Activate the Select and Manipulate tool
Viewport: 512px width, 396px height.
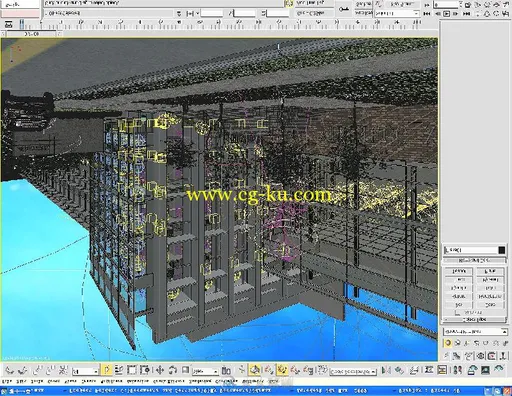pos(241,370)
